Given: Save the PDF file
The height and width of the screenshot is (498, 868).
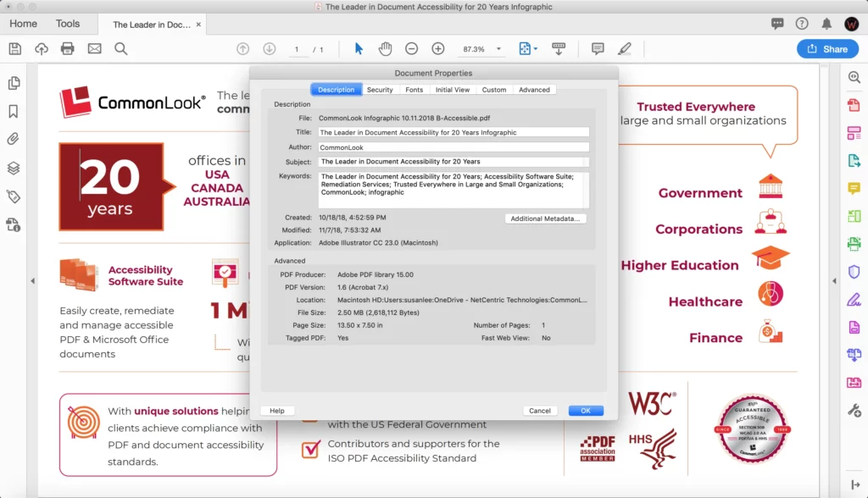Looking at the screenshot, I should tap(14, 48).
